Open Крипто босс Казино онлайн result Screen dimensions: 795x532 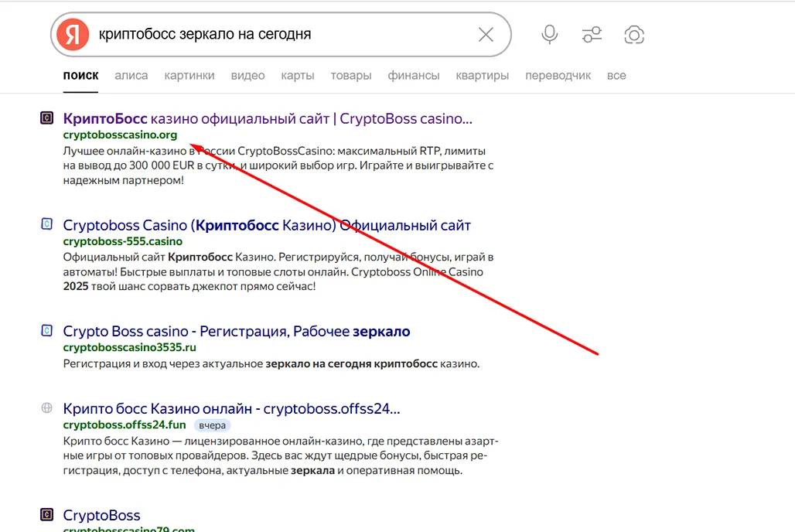(231, 409)
